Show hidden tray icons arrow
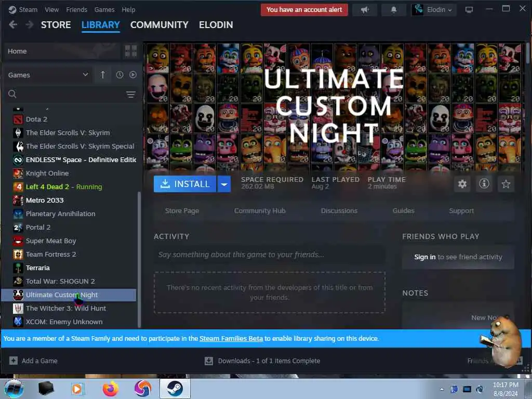This screenshot has height=399, width=532. tap(442, 390)
